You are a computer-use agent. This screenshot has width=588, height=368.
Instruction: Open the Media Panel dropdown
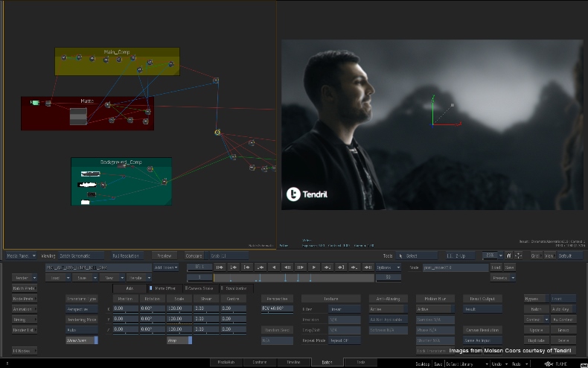[21, 256]
